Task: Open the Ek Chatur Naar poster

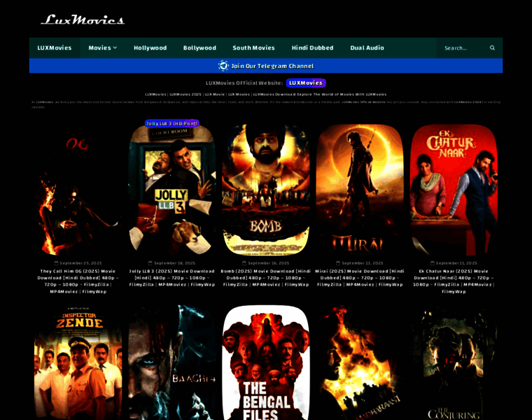Action: coord(454,190)
